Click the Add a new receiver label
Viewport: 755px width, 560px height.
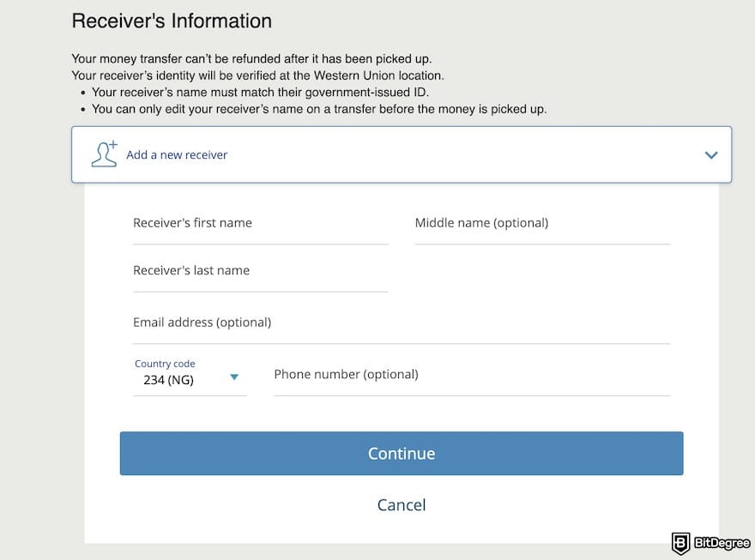pyautogui.click(x=177, y=154)
